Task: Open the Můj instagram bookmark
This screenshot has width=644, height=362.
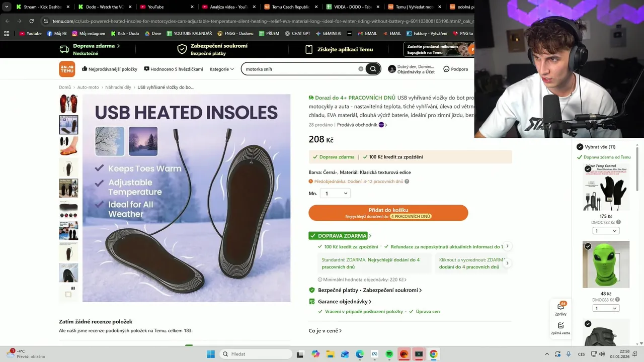Action: (x=89, y=34)
